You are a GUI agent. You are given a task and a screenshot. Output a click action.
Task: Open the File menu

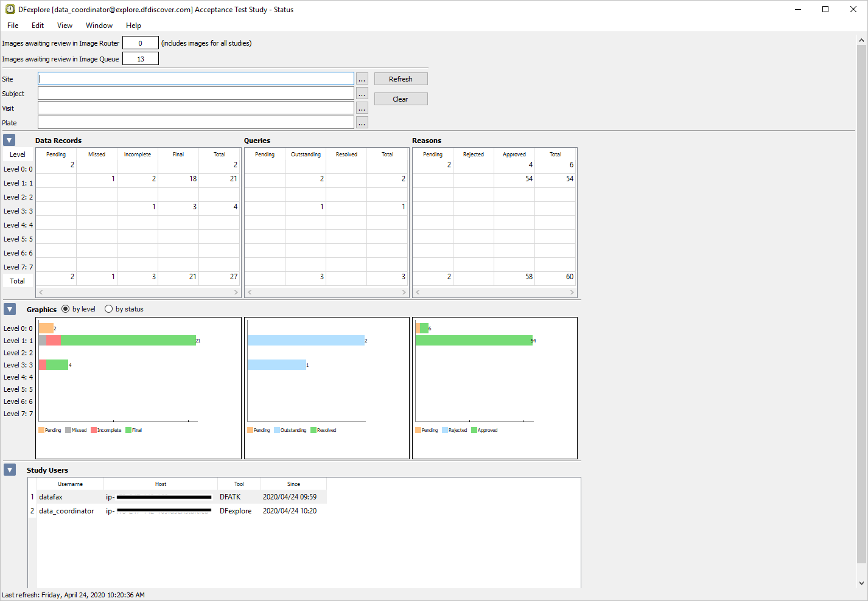(13, 26)
